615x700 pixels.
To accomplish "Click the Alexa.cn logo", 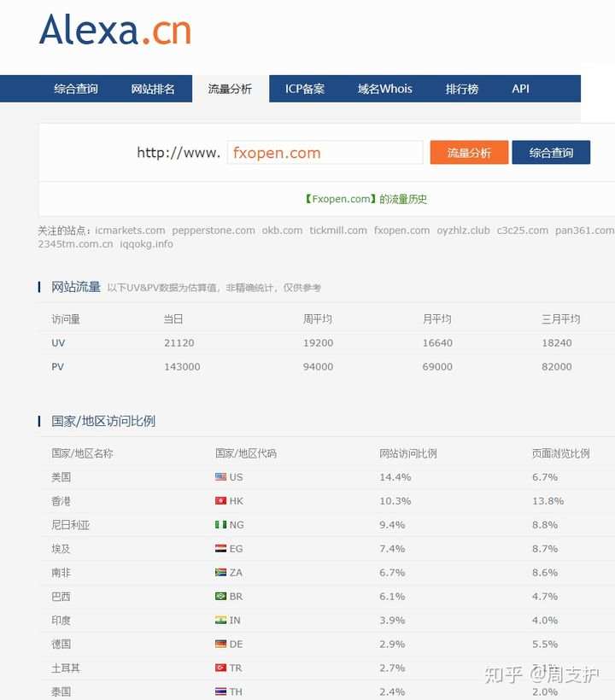I will [x=115, y=30].
